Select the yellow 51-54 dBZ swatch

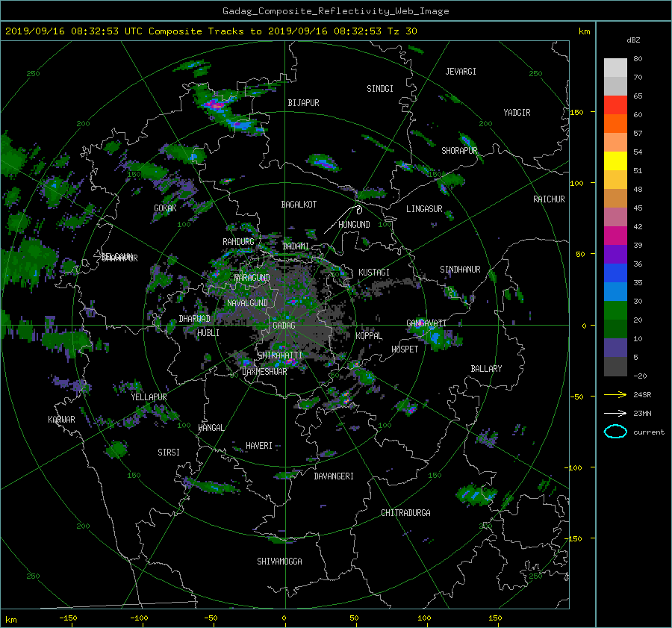615,161
